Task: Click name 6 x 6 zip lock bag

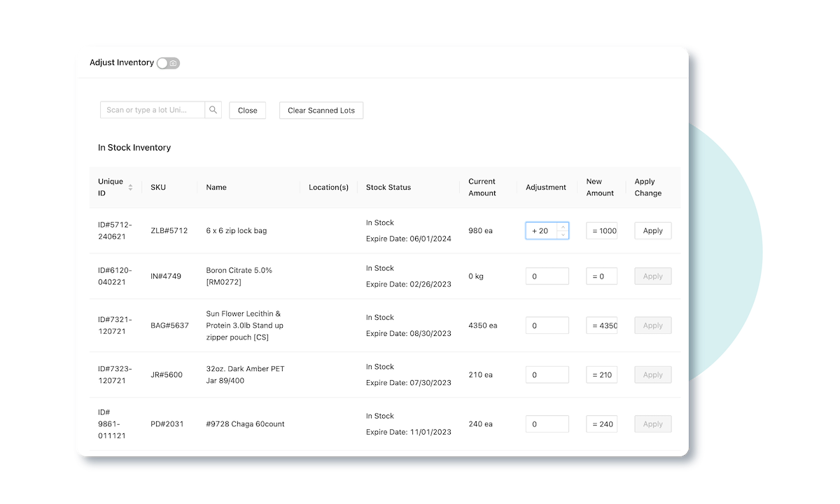Action: pos(237,231)
